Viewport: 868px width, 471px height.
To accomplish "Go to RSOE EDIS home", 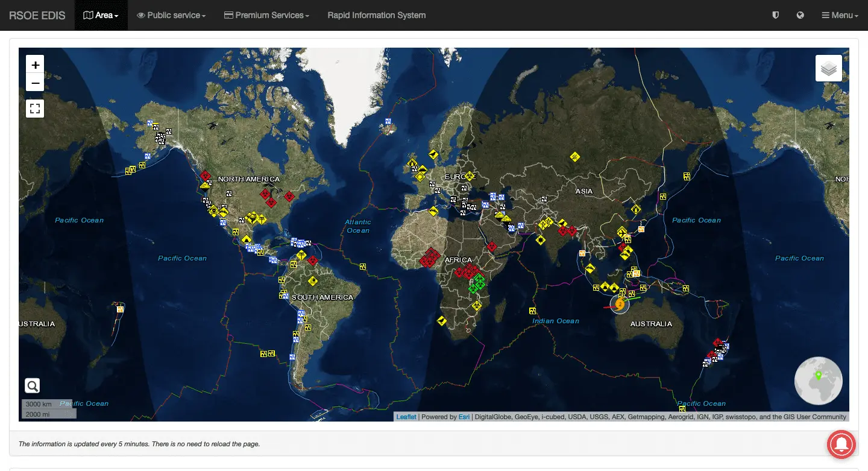I will 37,15.
